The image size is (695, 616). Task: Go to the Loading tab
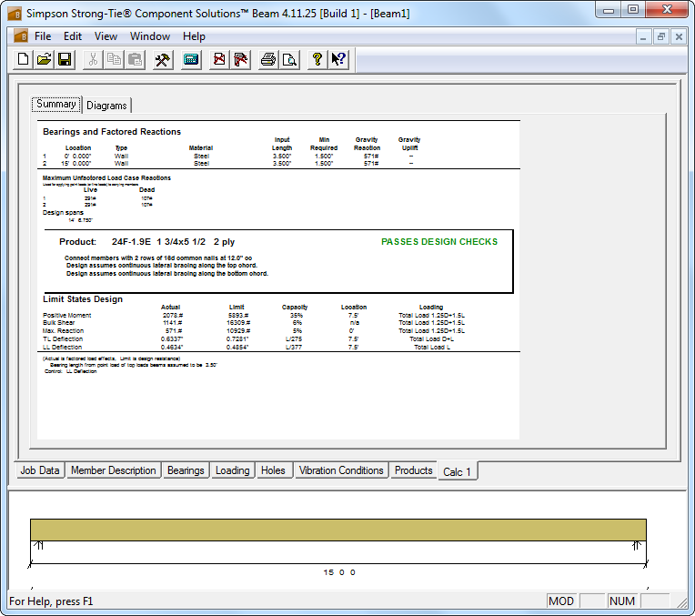pyautogui.click(x=233, y=470)
